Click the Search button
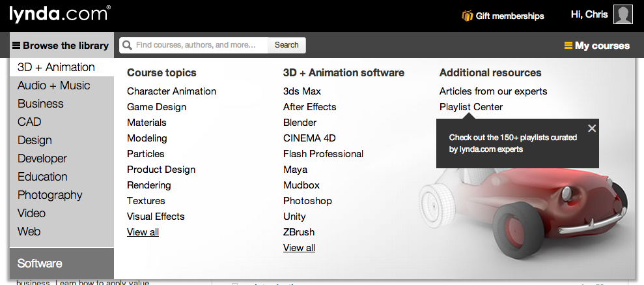644x285 pixels. [x=287, y=45]
